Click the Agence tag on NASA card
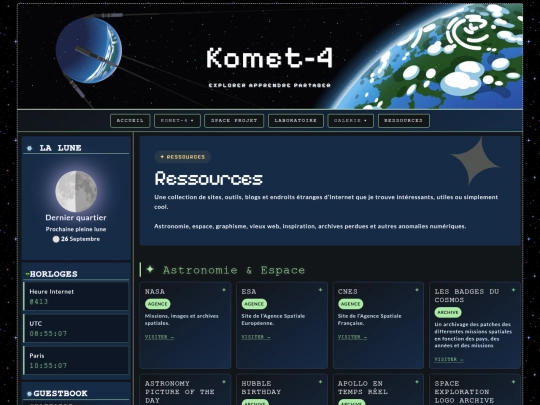The image size is (540, 405). pyautogui.click(x=157, y=304)
